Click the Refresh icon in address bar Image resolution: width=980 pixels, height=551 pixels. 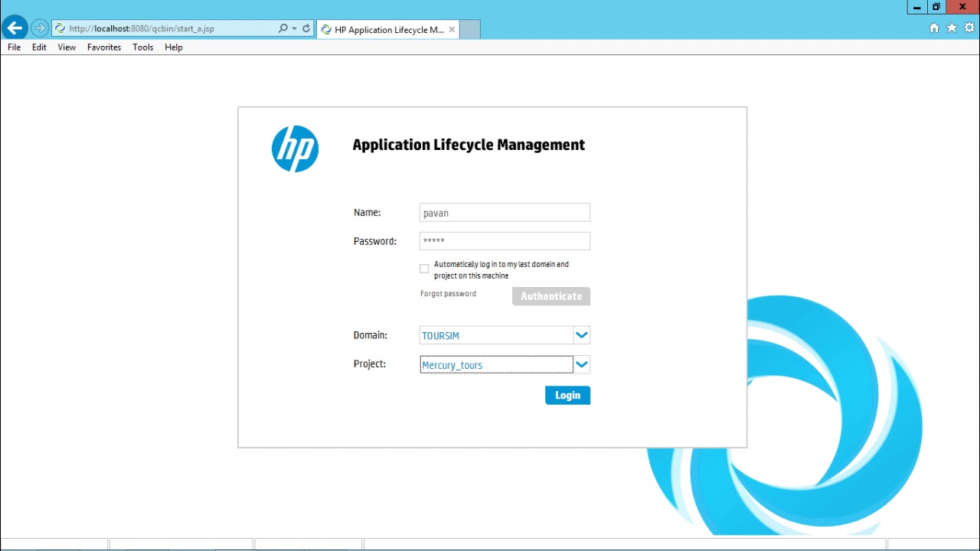[306, 28]
